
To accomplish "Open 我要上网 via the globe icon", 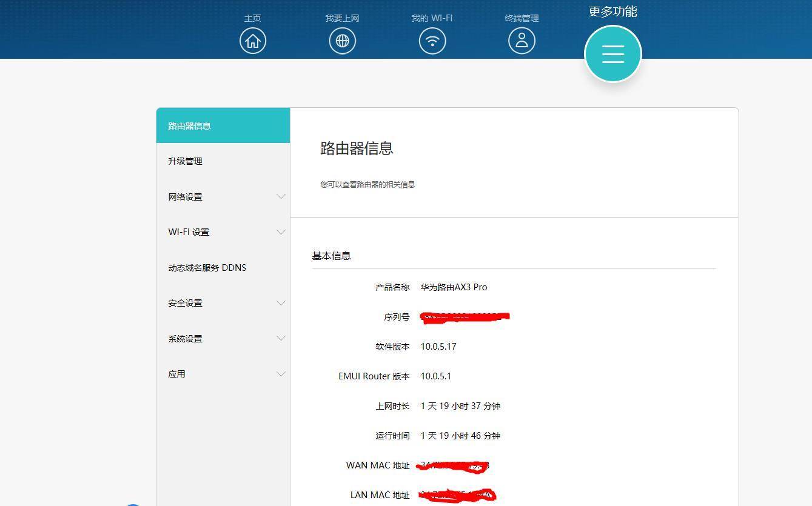I will (x=342, y=41).
